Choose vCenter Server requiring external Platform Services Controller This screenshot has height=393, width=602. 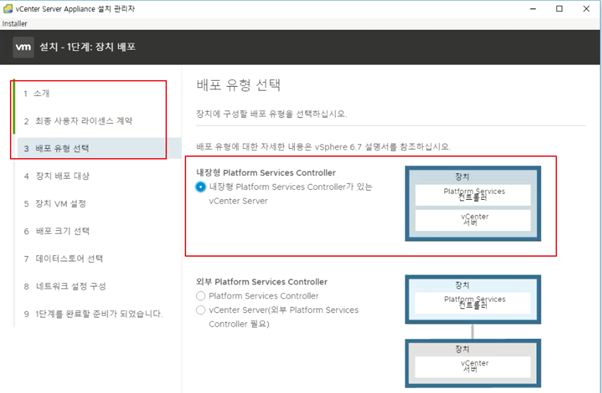click(200, 310)
